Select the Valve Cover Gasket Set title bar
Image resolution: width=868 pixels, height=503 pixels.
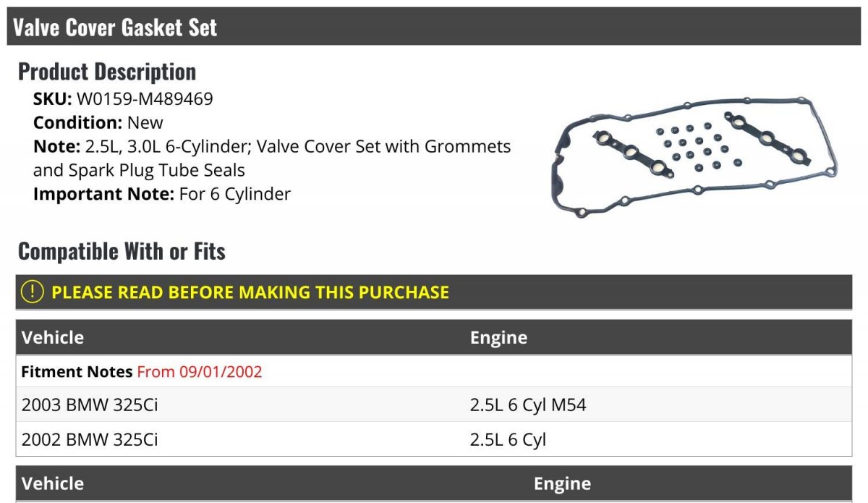point(434,27)
